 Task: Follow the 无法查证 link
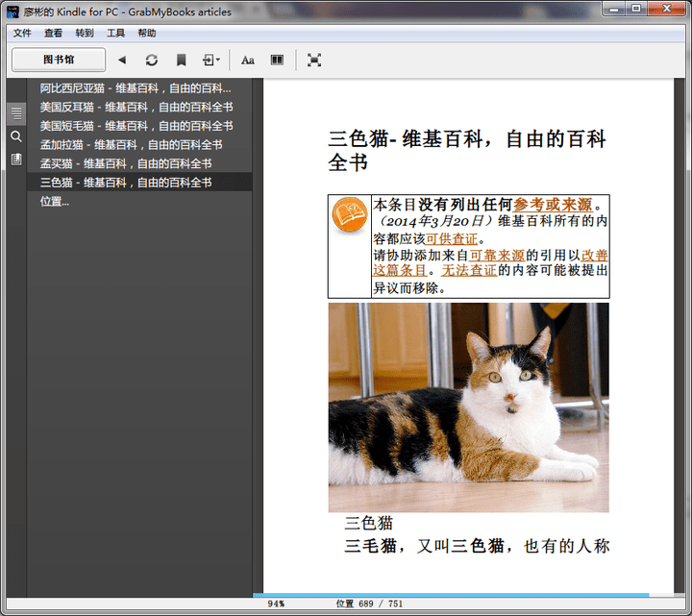469,270
